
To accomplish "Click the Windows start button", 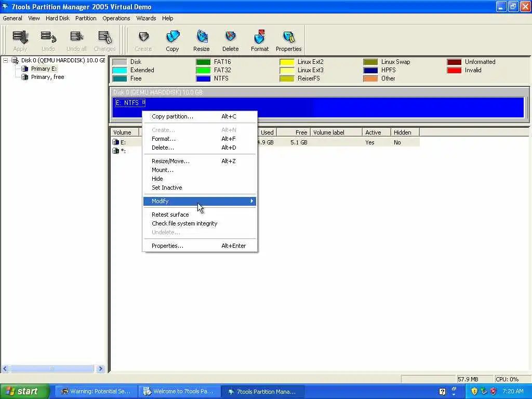I will click(25, 391).
